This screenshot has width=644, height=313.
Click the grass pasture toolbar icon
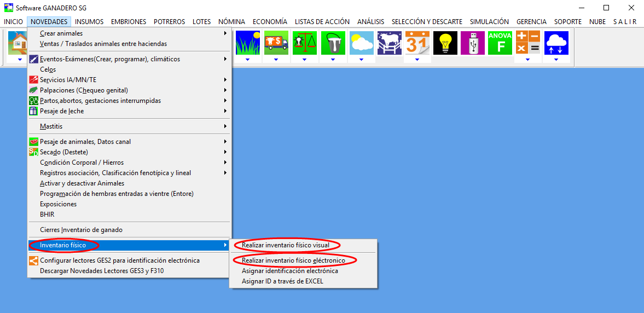[247, 43]
